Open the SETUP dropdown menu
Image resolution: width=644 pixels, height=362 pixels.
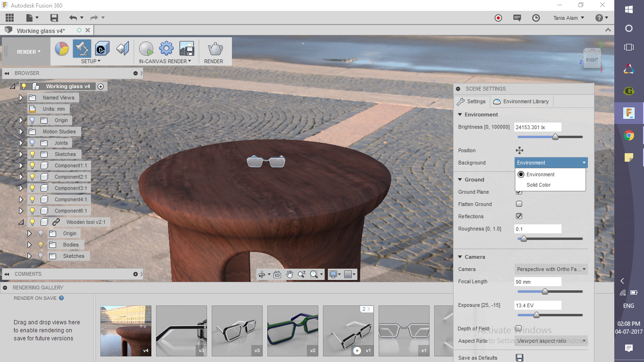[x=91, y=61]
